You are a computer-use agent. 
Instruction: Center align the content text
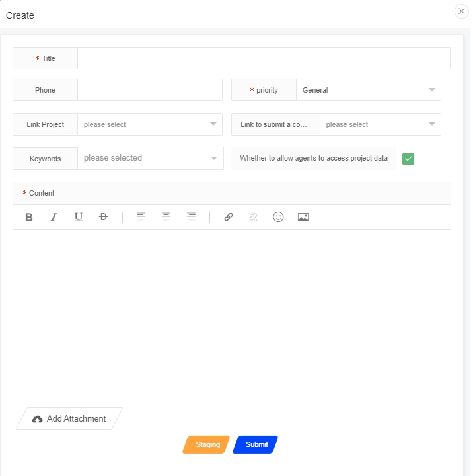(166, 217)
